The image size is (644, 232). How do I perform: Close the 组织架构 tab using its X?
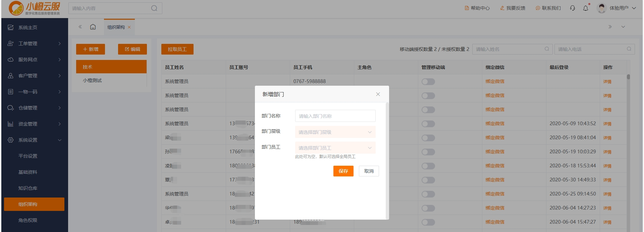click(x=129, y=27)
